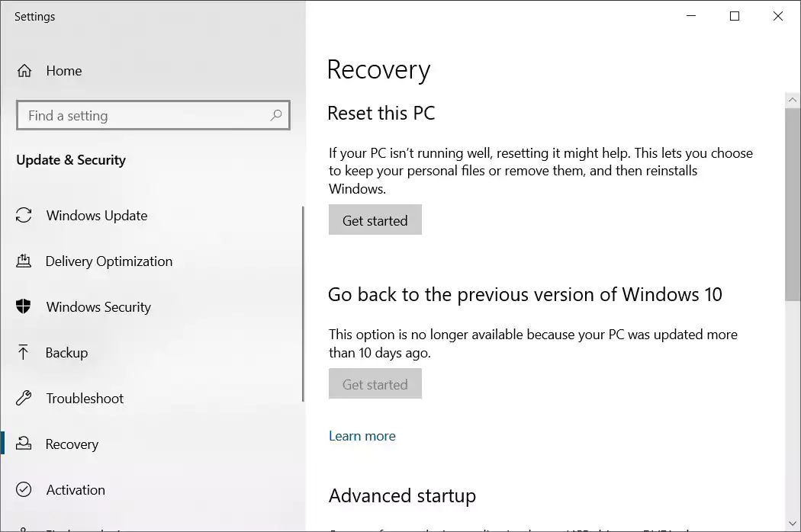Click the Recovery sidebar icon
Viewport: 801px width, 532px height.
24,443
